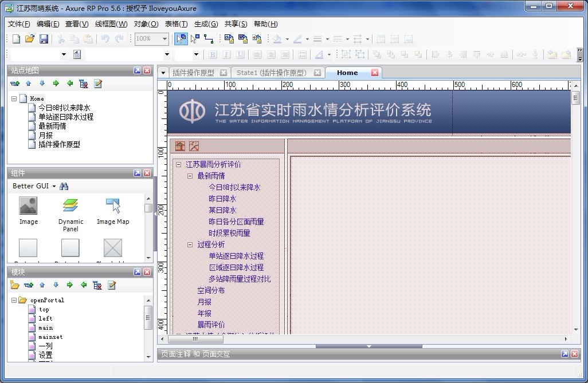Close the Home tab
588x383 pixels.
pos(375,73)
